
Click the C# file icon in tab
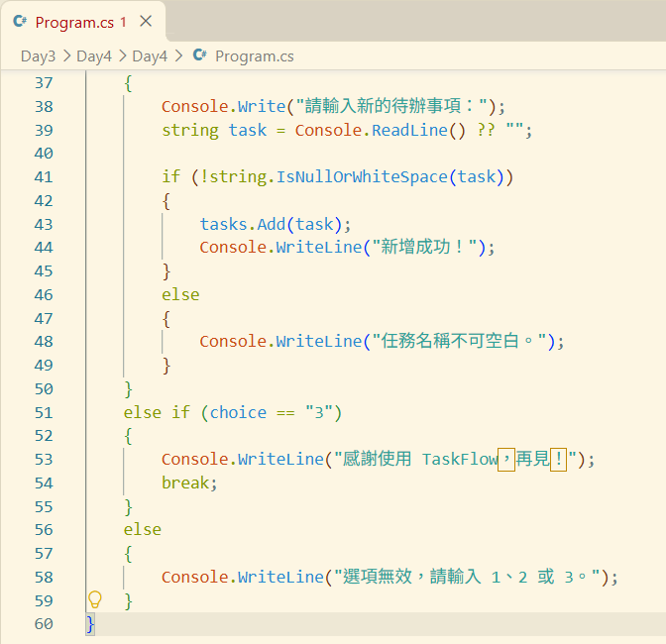click(x=20, y=21)
